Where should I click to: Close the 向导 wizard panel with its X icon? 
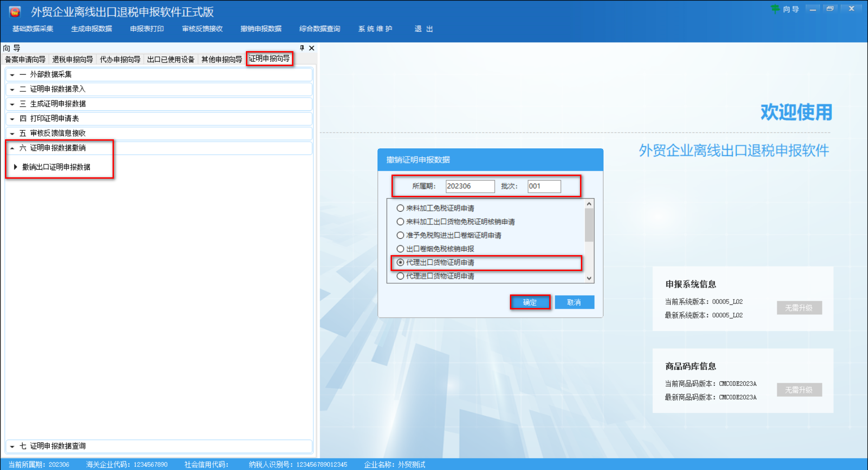click(x=311, y=48)
